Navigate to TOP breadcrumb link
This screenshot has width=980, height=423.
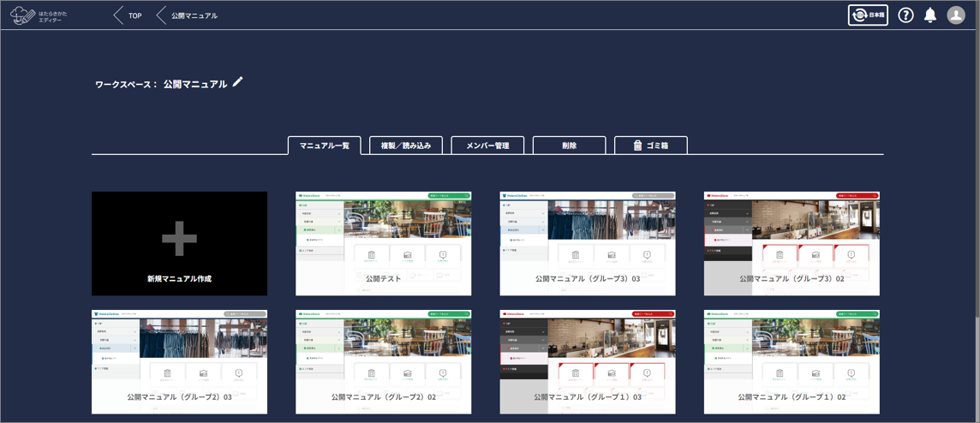click(134, 15)
